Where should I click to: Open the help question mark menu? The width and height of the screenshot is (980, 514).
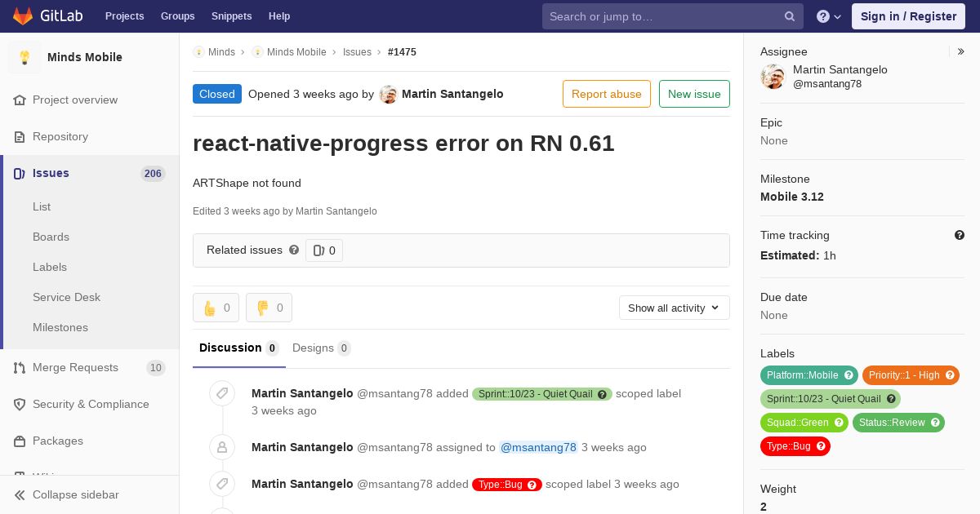pos(829,16)
